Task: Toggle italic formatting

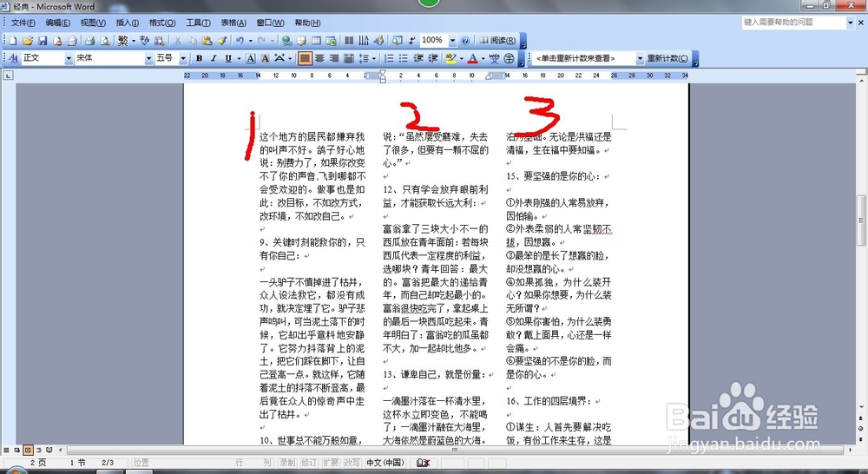Action: click(x=214, y=58)
